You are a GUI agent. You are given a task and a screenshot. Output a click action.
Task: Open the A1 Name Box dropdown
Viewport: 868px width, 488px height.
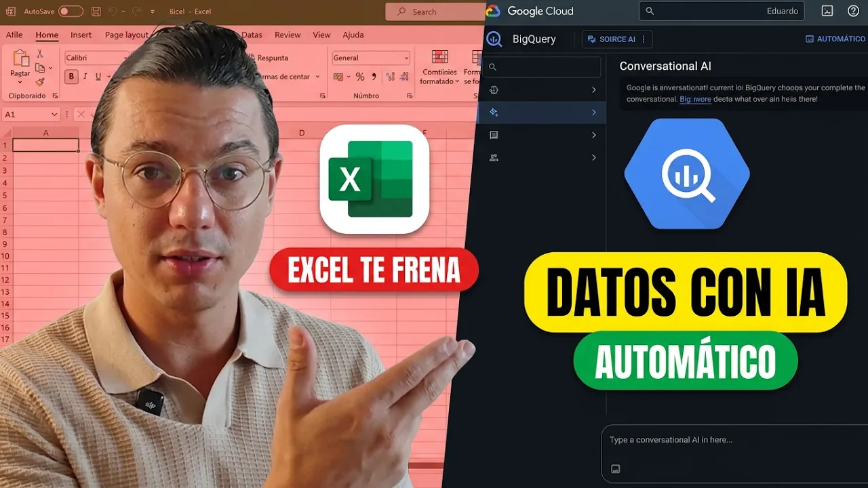[54, 115]
